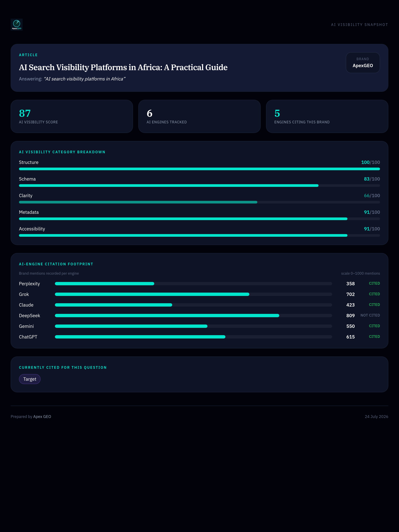The width and height of the screenshot is (399, 532).
Task: Click the CITED status for Gemini
Action: tap(374, 326)
